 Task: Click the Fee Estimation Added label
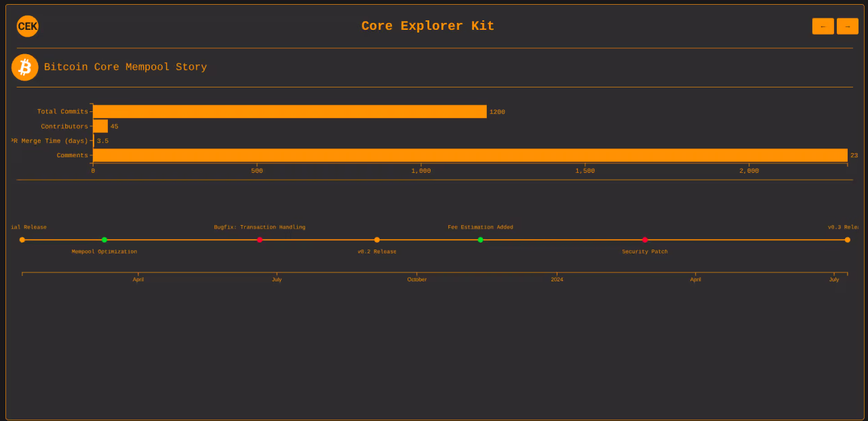point(481,227)
